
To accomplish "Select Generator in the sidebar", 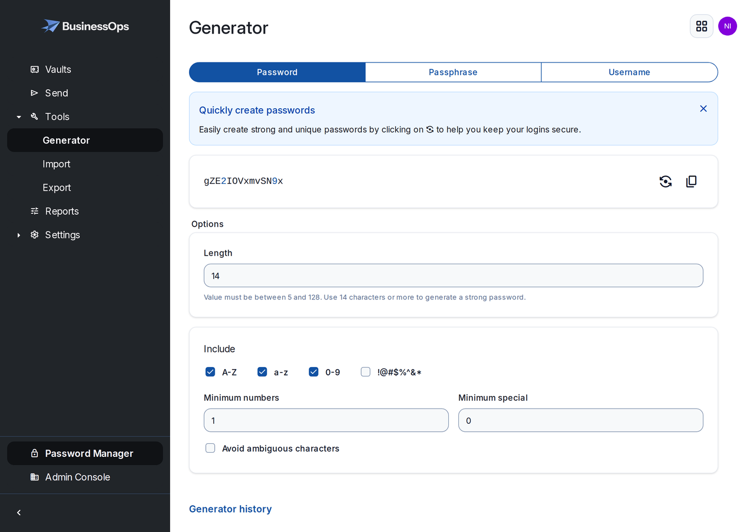I will tap(85, 140).
